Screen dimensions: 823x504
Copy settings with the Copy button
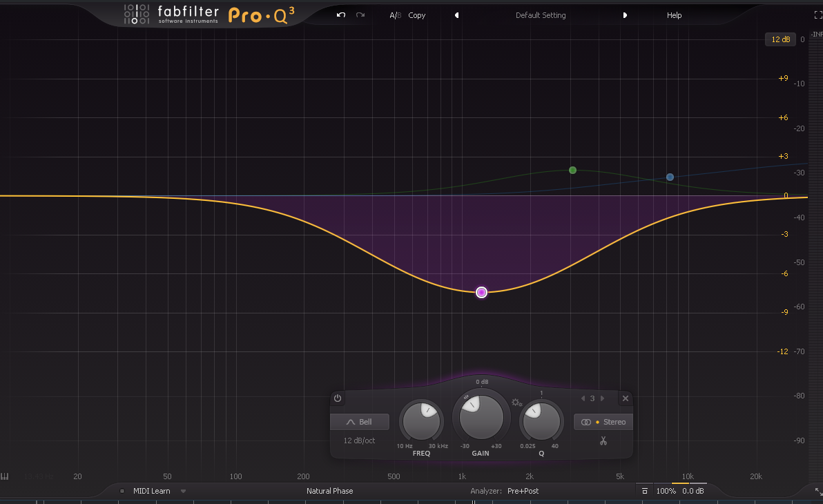click(x=417, y=15)
